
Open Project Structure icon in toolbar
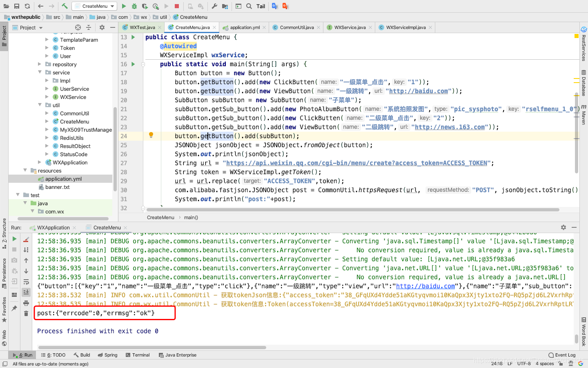point(225,6)
